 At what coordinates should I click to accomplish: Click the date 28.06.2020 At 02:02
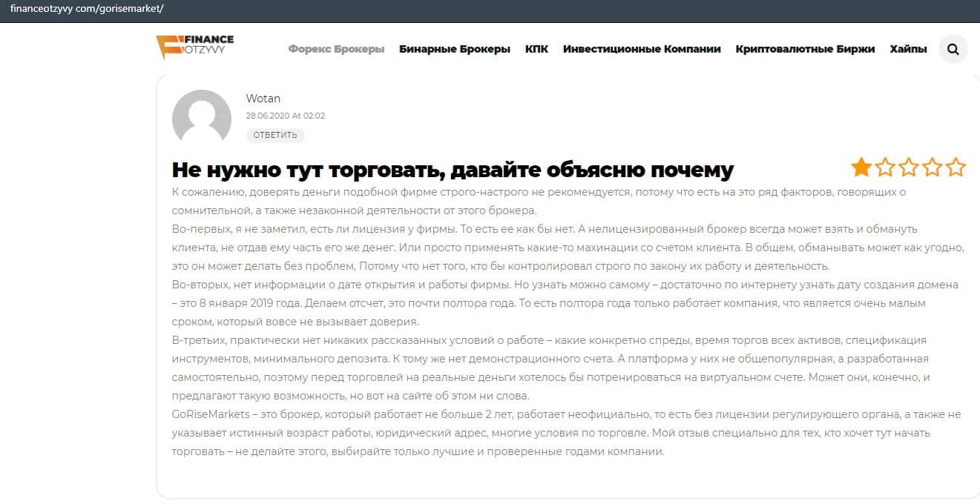coord(286,116)
